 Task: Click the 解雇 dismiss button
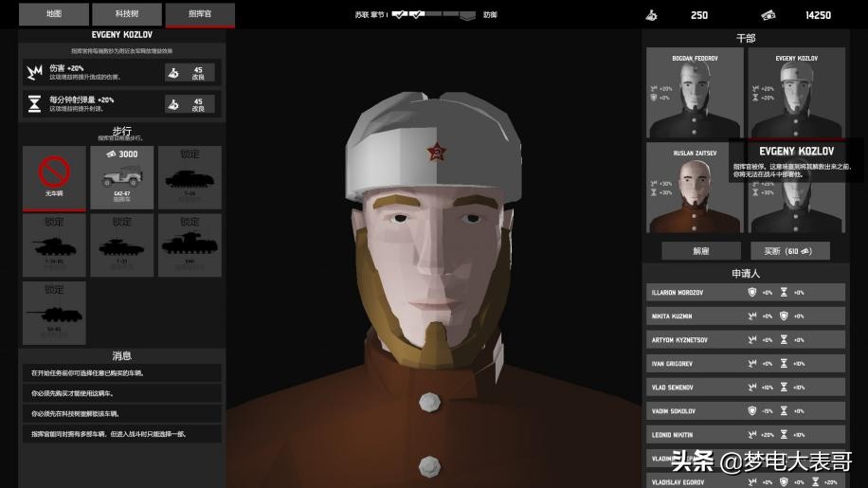coord(701,251)
